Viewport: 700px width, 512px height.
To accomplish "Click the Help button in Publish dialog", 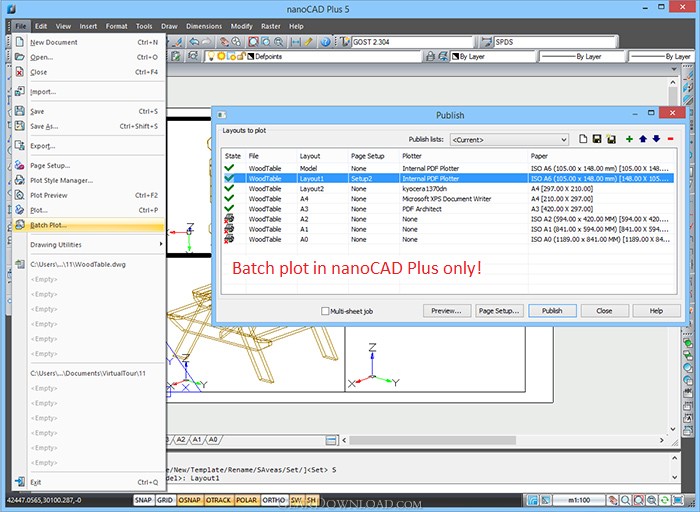I will [x=657, y=311].
